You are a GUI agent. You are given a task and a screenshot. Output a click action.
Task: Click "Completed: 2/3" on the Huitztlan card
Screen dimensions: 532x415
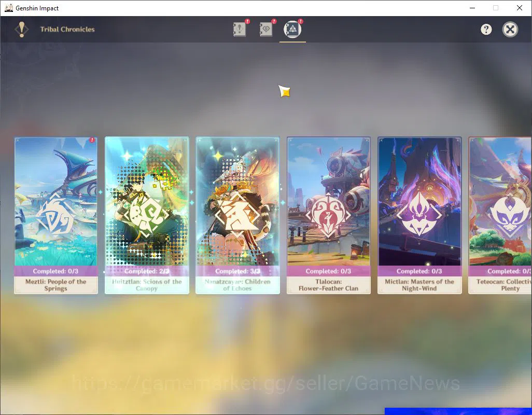[147, 271]
